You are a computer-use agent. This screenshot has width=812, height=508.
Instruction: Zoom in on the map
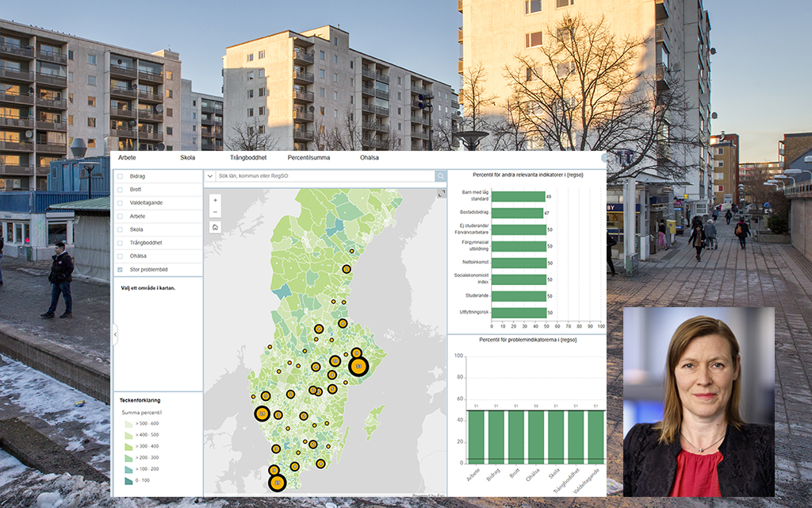215,200
